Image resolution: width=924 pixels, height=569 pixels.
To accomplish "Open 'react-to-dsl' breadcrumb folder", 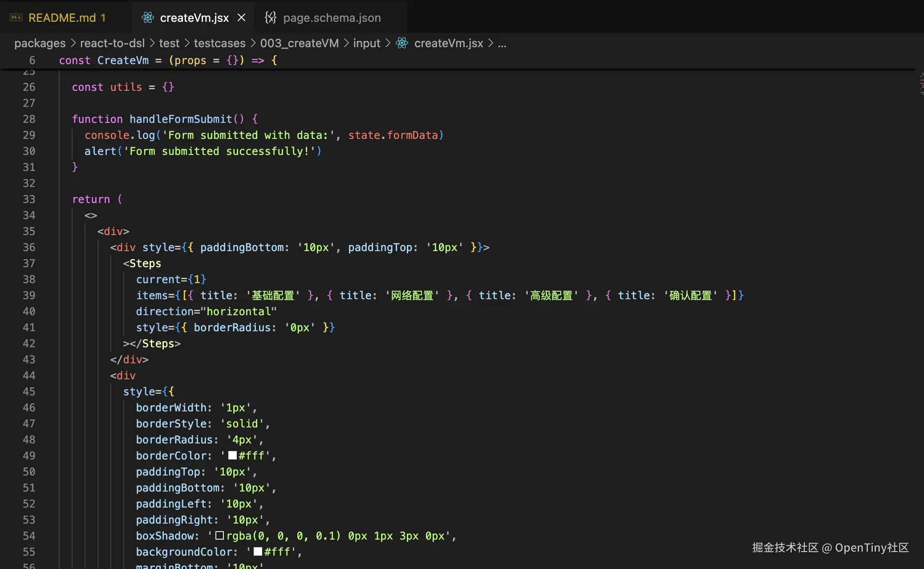I will point(112,43).
